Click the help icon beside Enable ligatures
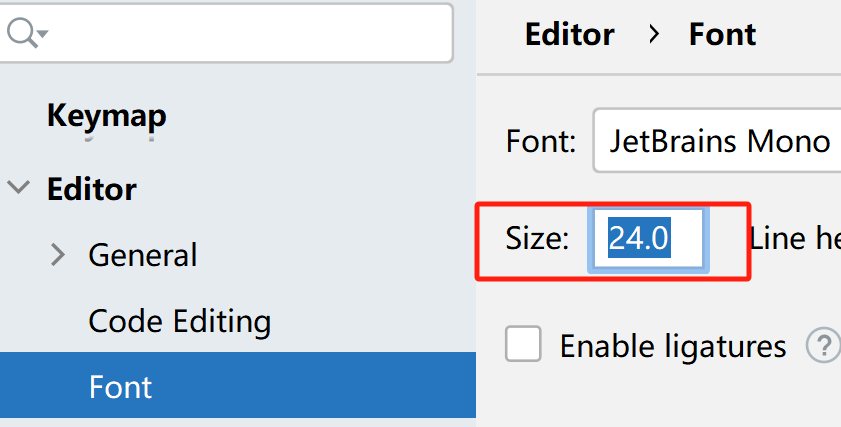 point(824,346)
